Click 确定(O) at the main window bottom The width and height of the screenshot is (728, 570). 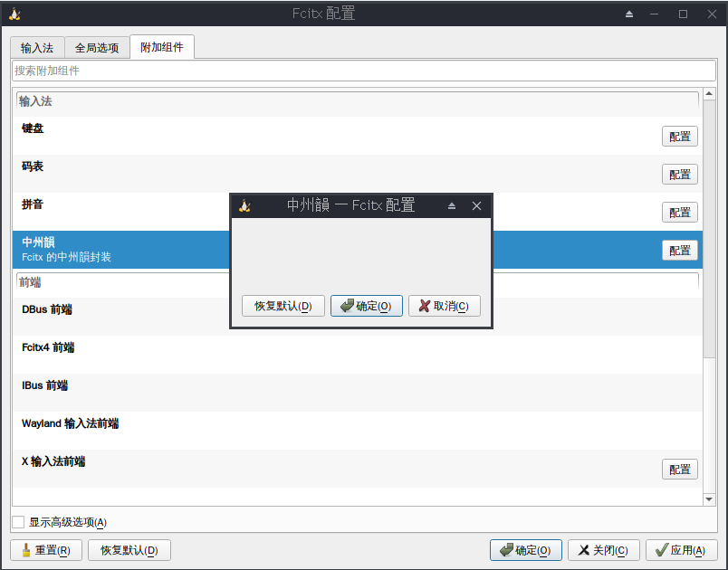[x=526, y=550]
